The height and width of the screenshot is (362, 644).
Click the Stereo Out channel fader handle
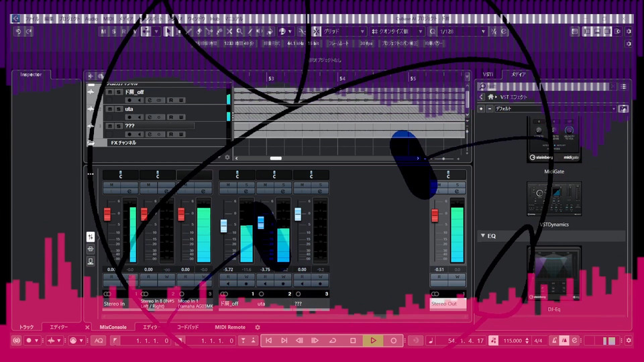pos(435,215)
